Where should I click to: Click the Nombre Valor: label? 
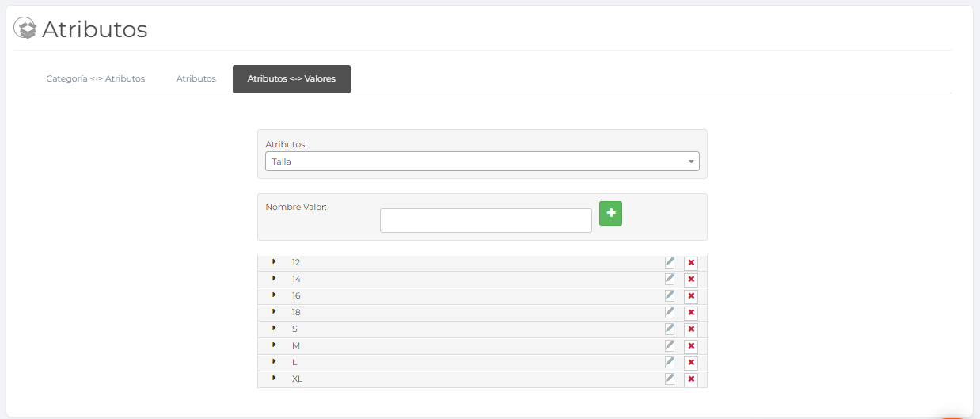[x=296, y=207]
